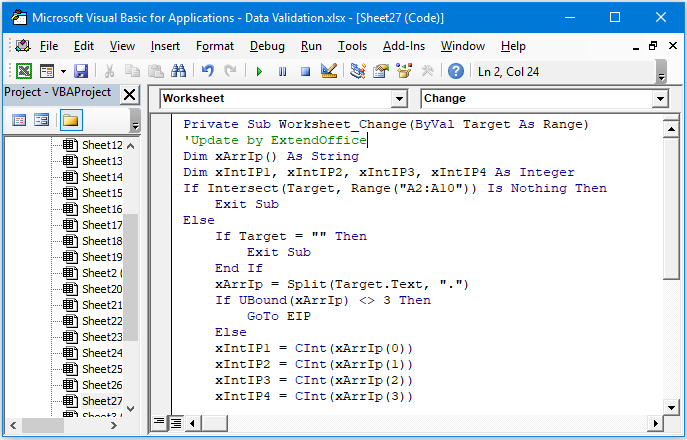This screenshot has height=440, width=687.
Task: Run the macro with the play button
Action: coord(259,71)
